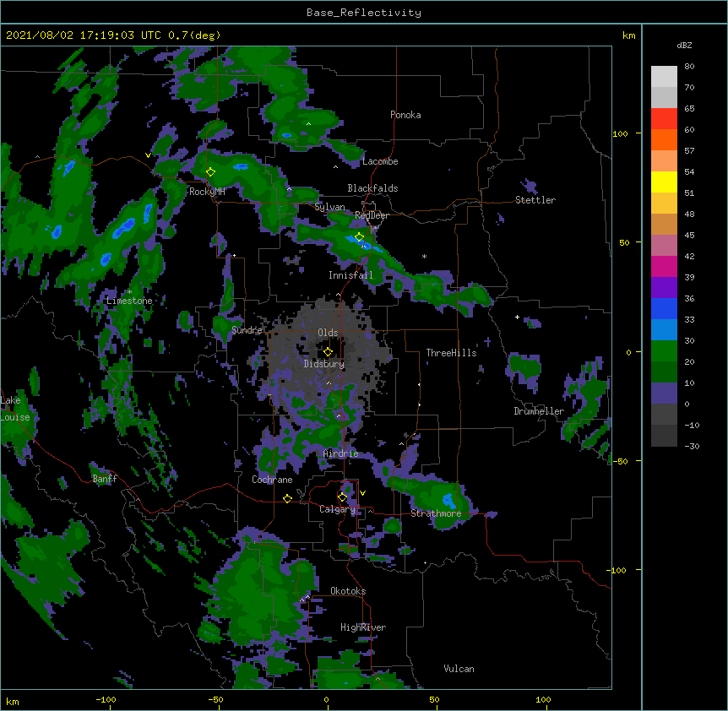728x711 pixels.
Task: Click the Stettler city label
Action: click(535, 200)
